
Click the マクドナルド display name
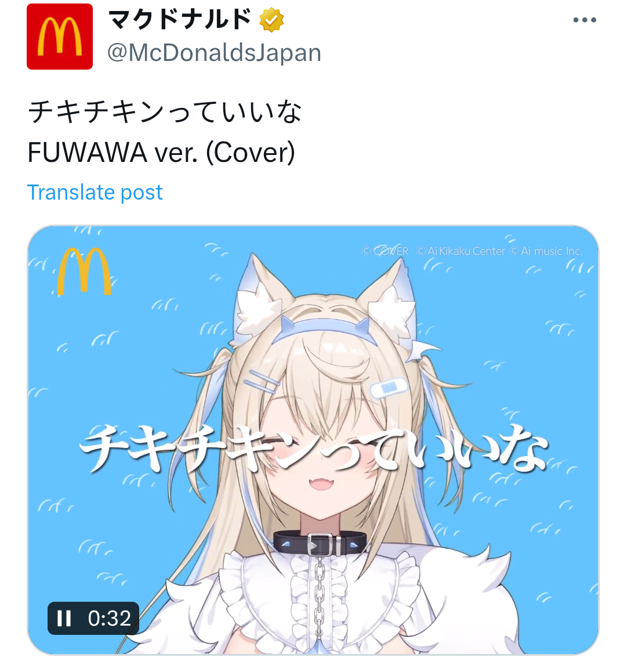[x=180, y=20]
